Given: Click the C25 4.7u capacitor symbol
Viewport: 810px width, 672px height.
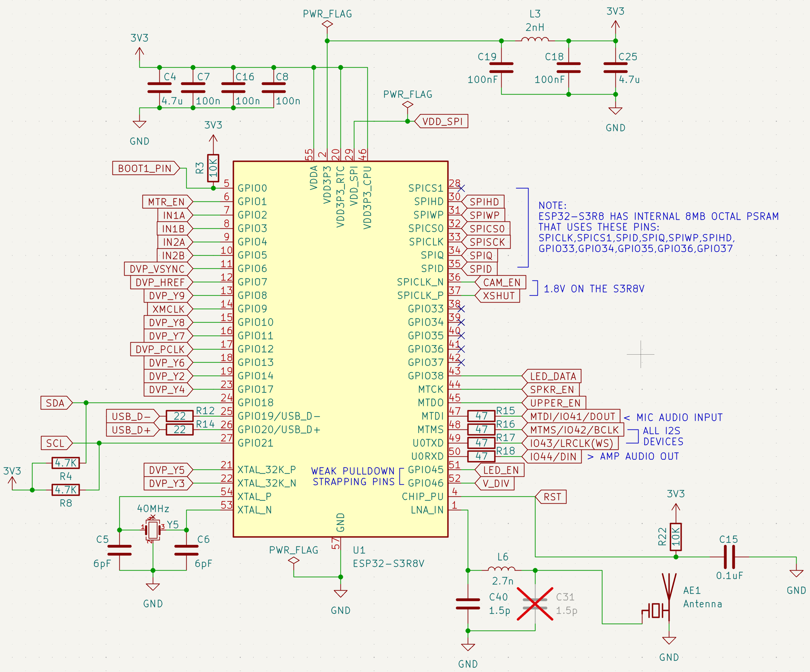Looking at the screenshot, I should (615, 68).
